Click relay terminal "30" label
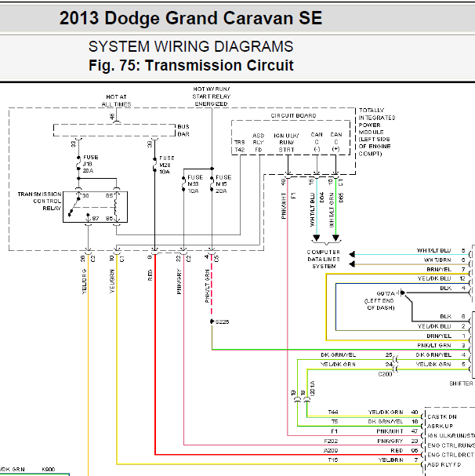The image size is (475, 476). coord(85,196)
